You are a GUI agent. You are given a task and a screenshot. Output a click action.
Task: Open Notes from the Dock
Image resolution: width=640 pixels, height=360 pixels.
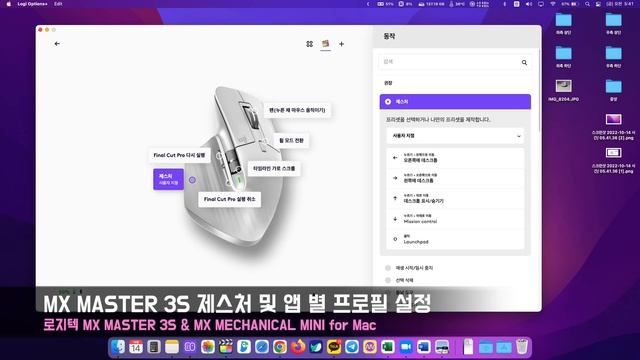click(172, 347)
